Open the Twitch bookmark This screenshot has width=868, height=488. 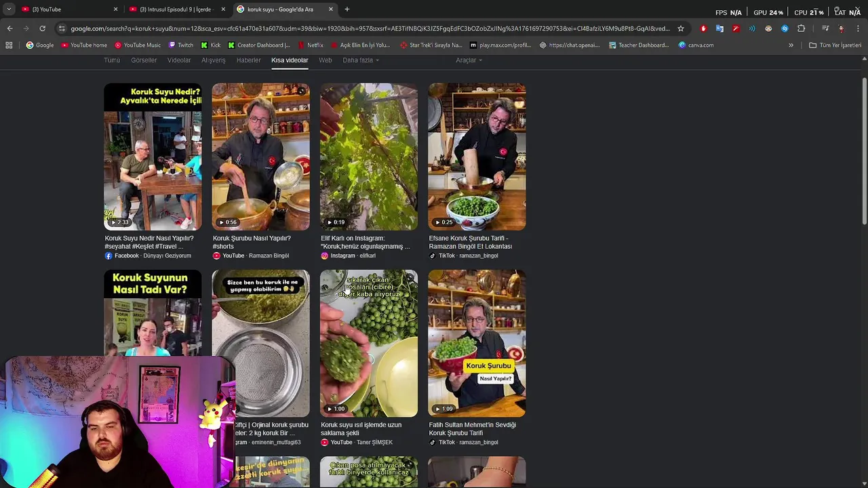[180, 45]
